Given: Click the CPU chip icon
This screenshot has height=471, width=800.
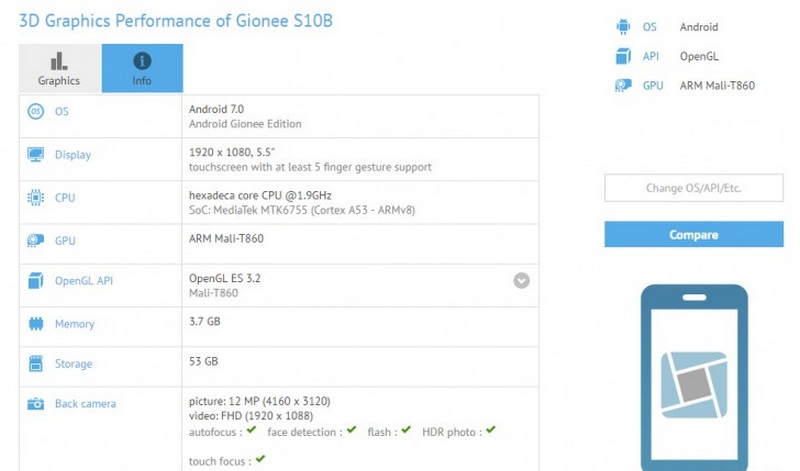Looking at the screenshot, I should tap(36, 198).
